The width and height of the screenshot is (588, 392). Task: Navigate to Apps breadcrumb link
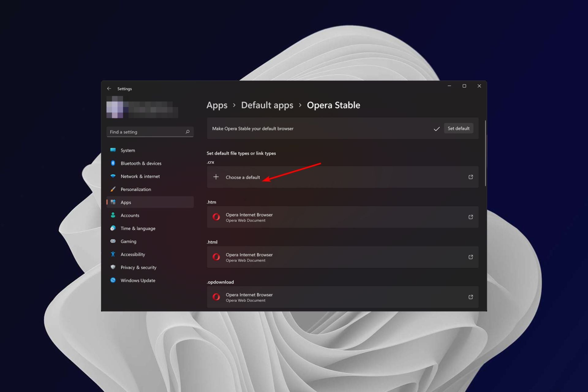coord(217,105)
